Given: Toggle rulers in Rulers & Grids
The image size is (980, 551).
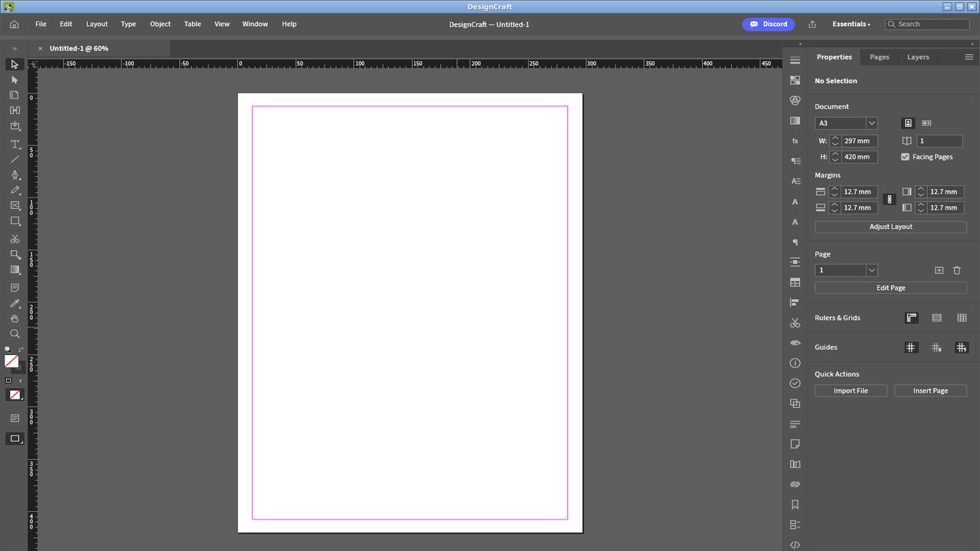Looking at the screenshot, I should [x=911, y=318].
